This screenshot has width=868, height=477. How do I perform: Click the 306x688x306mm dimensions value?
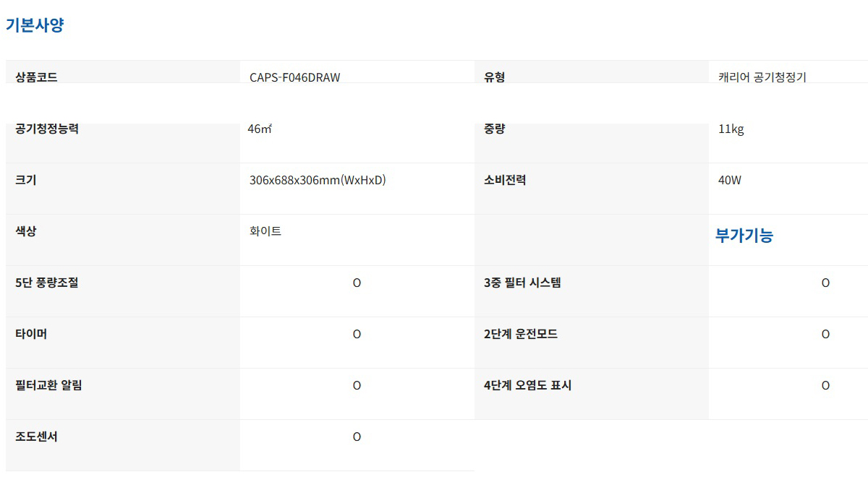point(318,181)
